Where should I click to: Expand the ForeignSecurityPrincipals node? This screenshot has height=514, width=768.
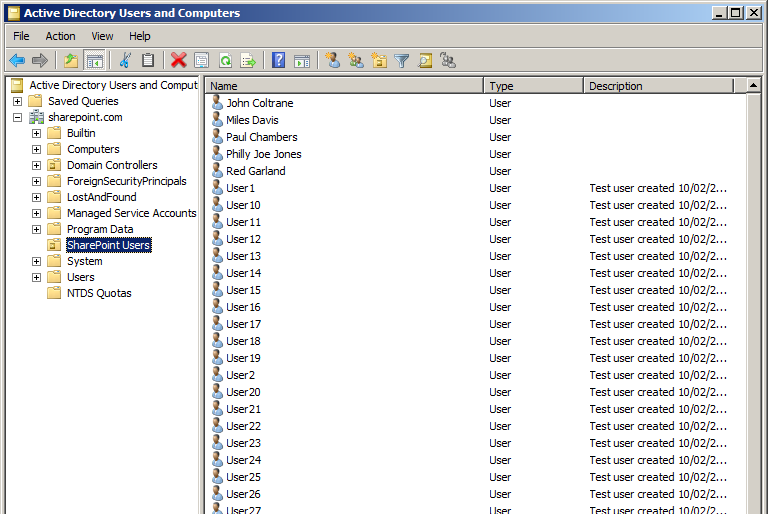point(36,181)
